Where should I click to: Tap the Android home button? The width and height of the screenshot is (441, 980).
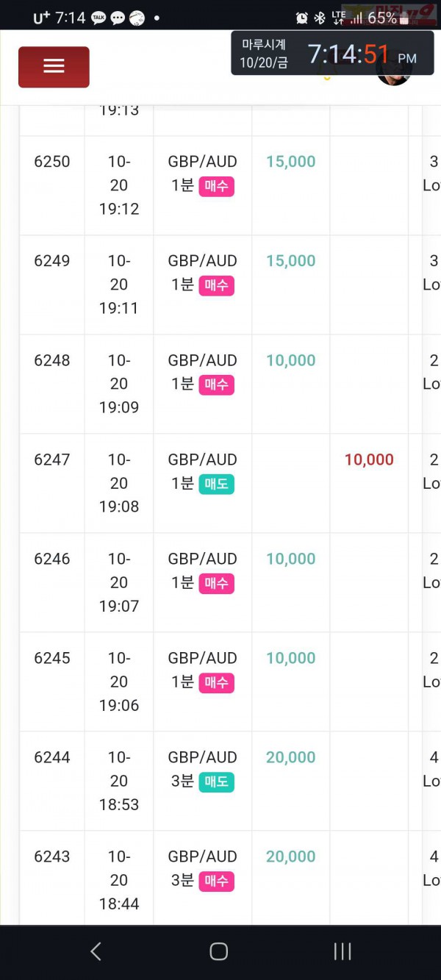coord(218,951)
